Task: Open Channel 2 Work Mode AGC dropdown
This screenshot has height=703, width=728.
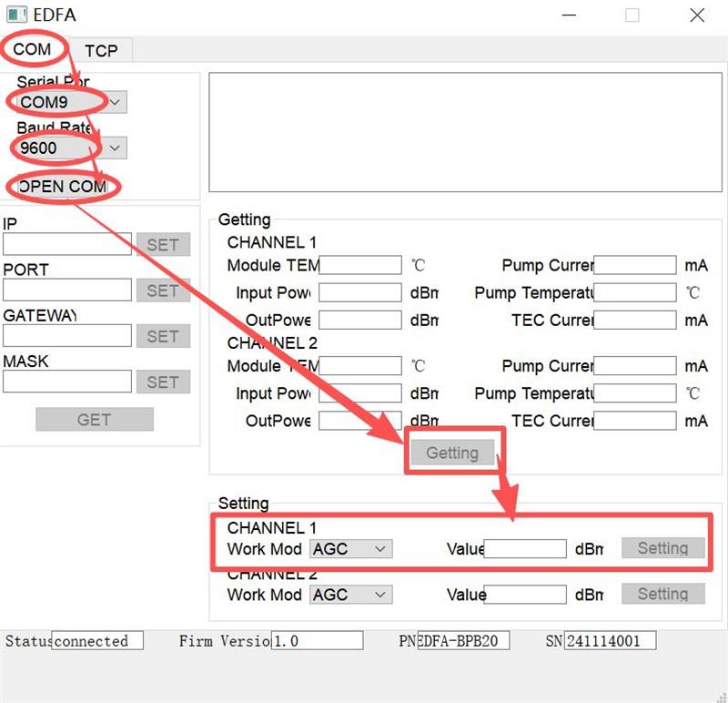Action: 351,595
